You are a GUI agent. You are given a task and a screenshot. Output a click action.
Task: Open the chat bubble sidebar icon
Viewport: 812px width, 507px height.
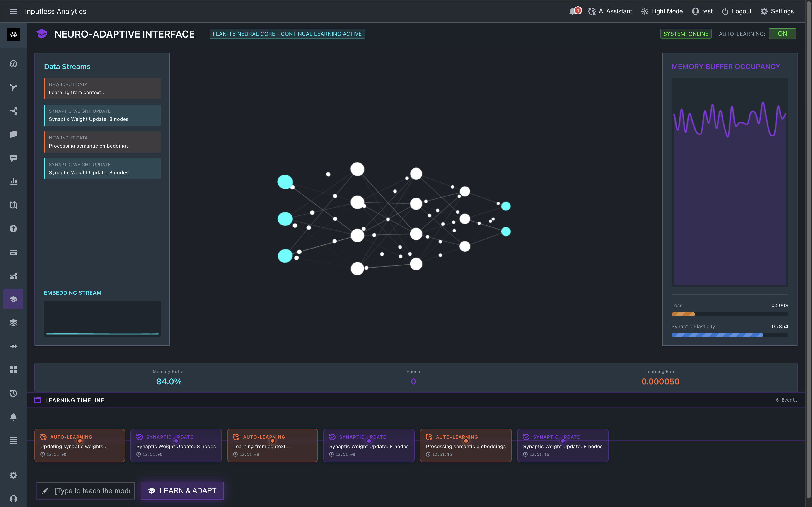pos(13,158)
